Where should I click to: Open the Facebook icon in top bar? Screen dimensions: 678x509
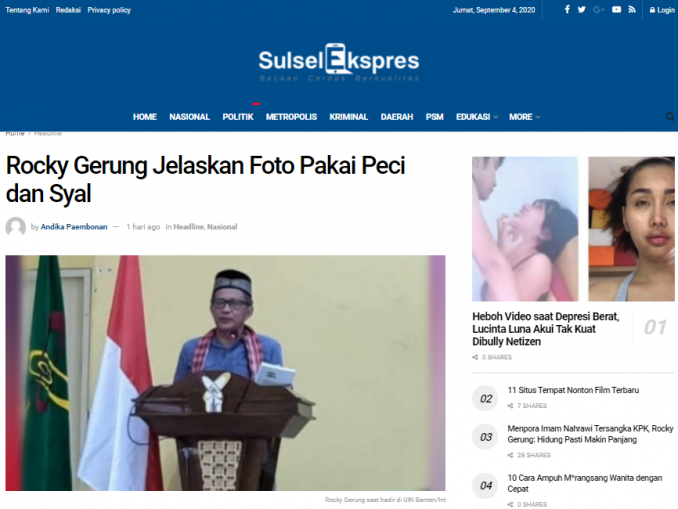[567, 10]
